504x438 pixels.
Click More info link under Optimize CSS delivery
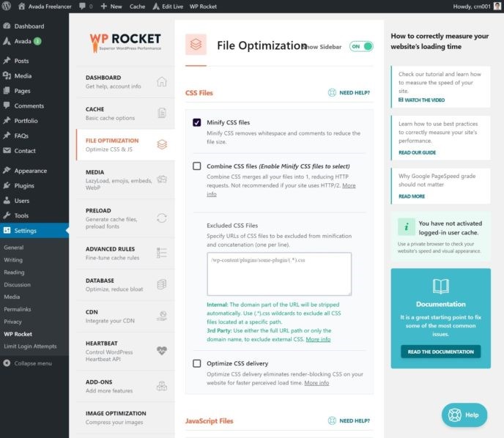coord(316,383)
